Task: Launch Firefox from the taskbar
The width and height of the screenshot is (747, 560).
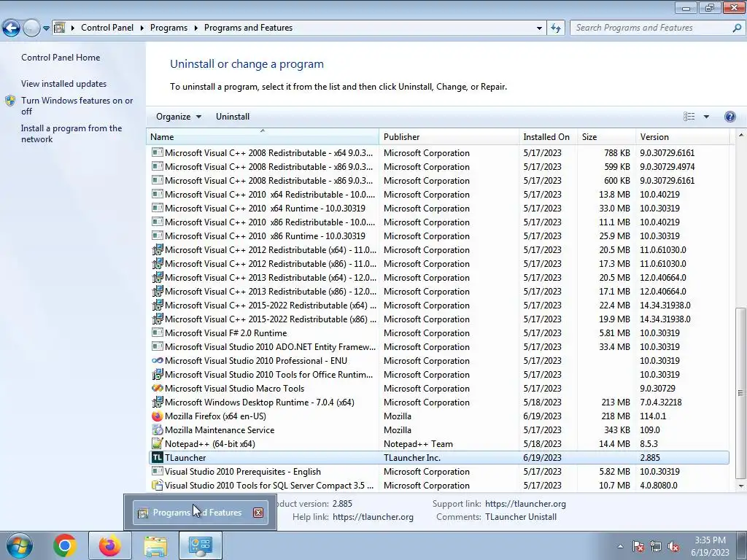Action: 109,545
